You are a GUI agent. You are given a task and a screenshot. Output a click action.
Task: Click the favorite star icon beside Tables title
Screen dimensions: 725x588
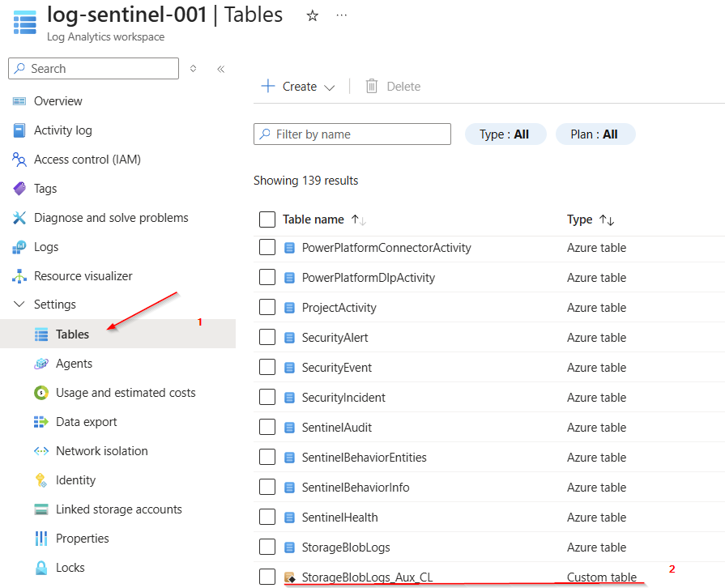pyautogui.click(x=313, y=15)
